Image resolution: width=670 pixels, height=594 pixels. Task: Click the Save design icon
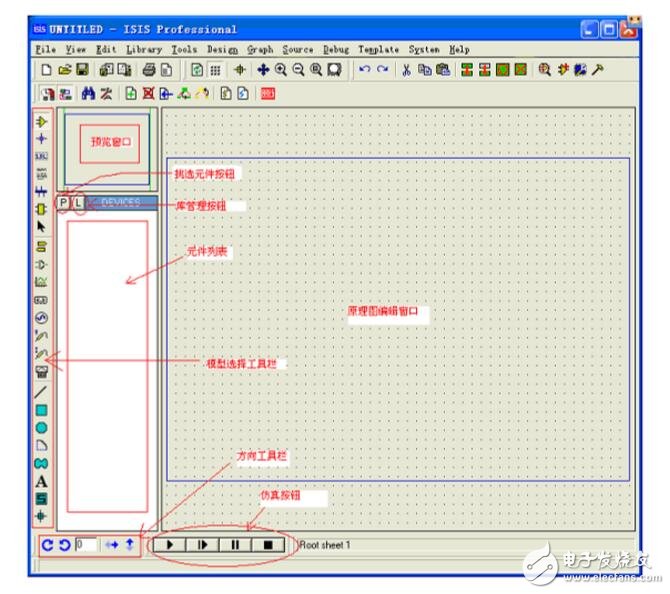point(82,70)
